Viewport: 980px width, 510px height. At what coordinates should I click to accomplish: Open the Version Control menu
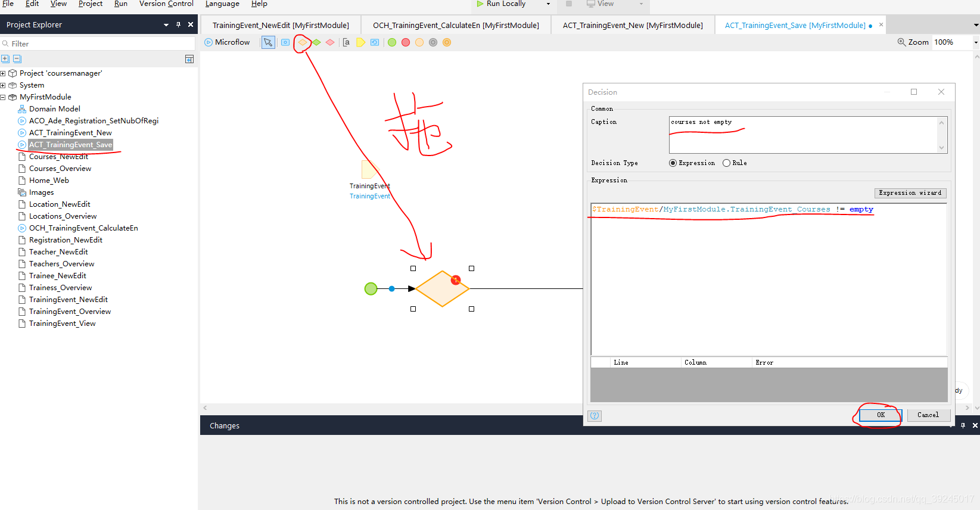tap(166, 4)
